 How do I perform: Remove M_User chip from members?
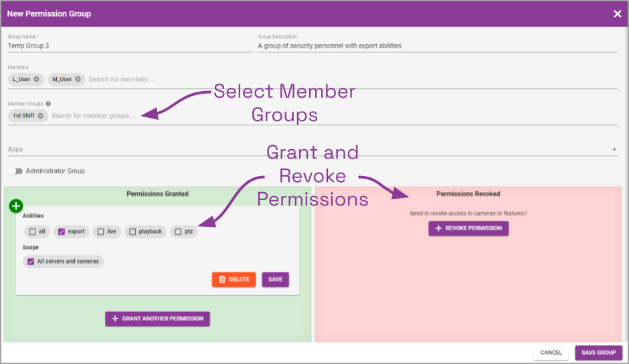(78, 79)
